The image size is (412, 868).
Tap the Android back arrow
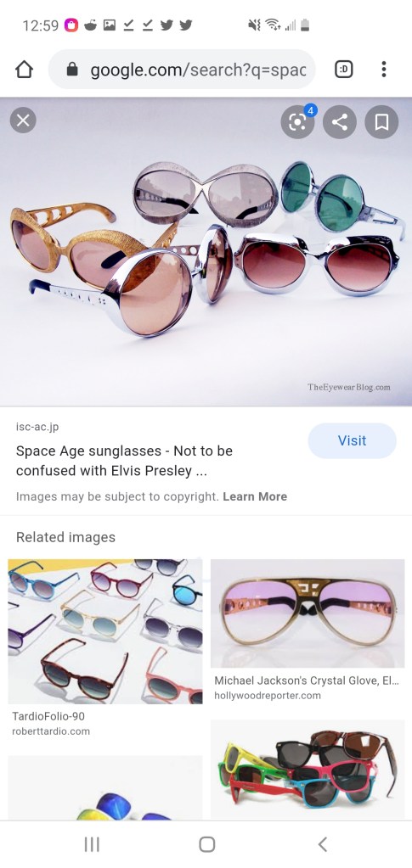click(323, 844)
